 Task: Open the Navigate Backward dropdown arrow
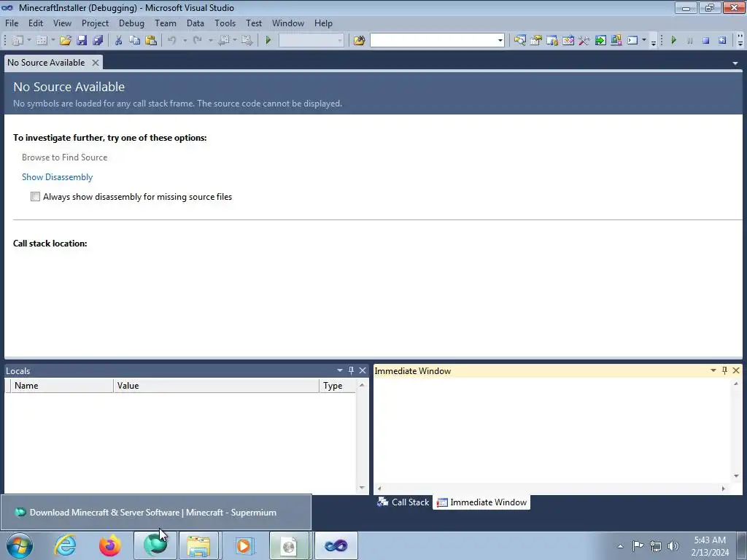click(x=235, y=41)
